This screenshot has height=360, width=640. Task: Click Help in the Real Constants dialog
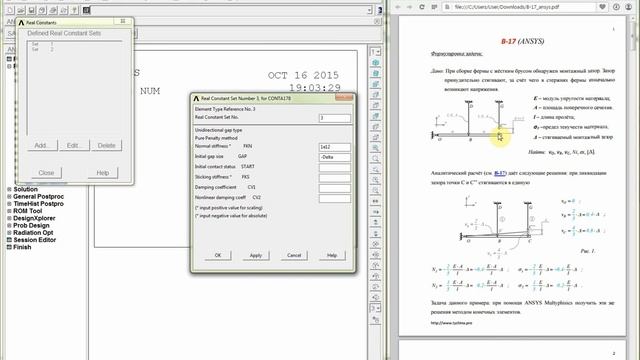click(x=103, y=173)
